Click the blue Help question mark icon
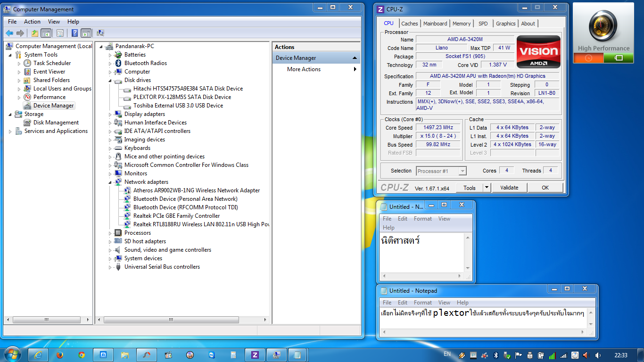Image resolution: width=644 pixels, height=362 pixels. pyautogui.click(x=74, y=33)
